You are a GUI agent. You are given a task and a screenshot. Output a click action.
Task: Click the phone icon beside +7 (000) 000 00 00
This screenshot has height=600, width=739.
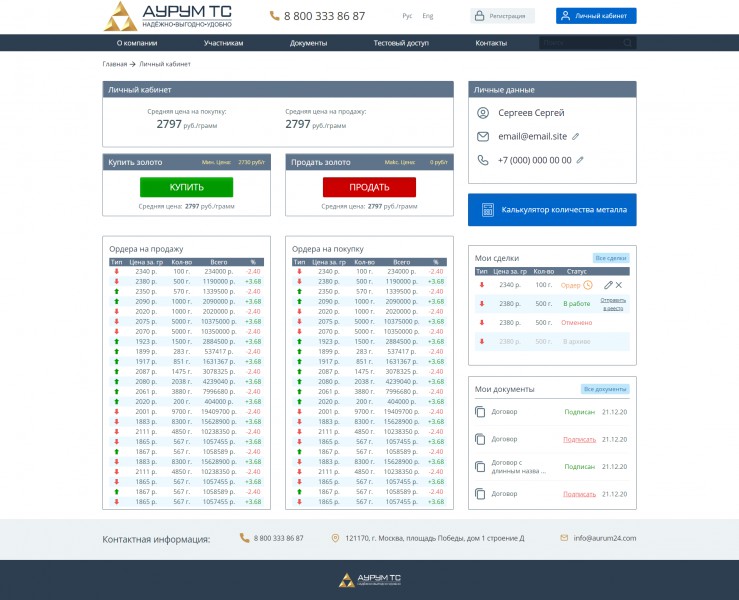(483, 160)
